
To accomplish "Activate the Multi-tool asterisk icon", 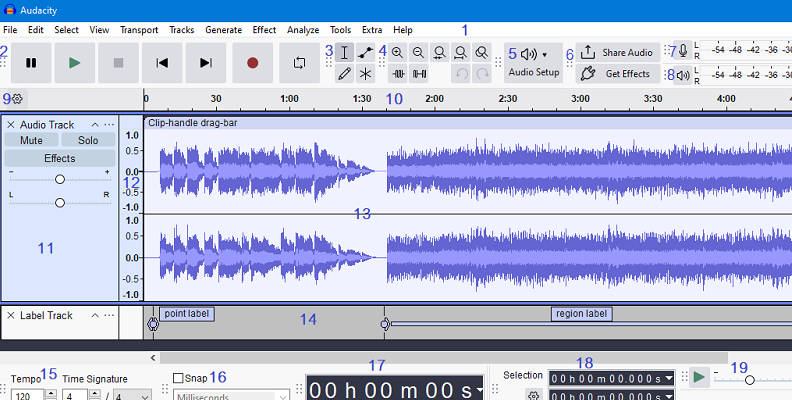I will pos(367,74).
